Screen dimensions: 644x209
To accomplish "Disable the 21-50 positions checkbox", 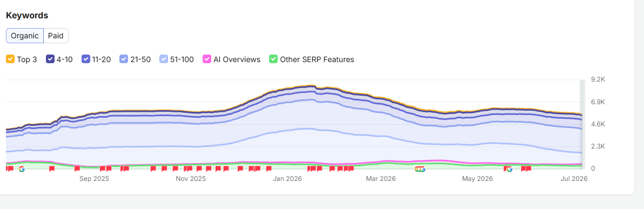I will pos(124,59).
